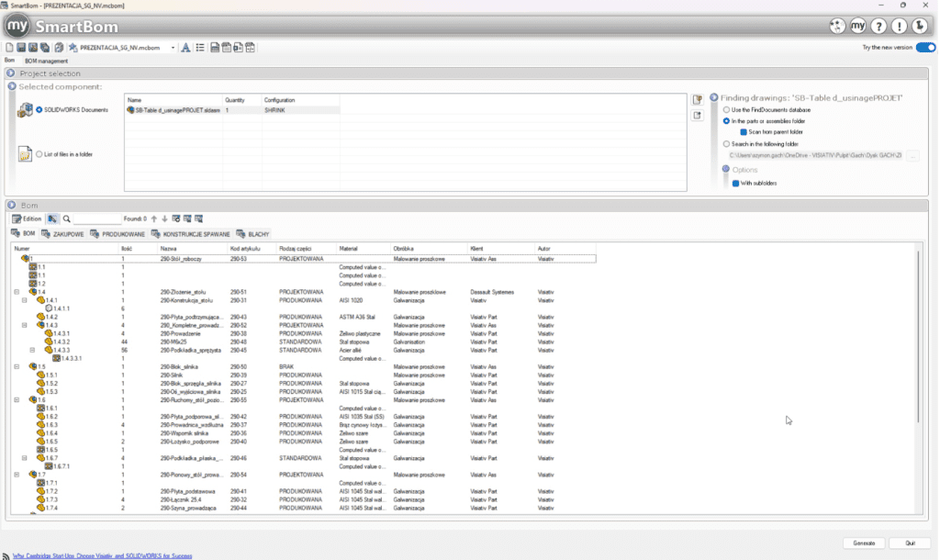
Task: Click the folder browse '...' button
Action: [913, 156]
